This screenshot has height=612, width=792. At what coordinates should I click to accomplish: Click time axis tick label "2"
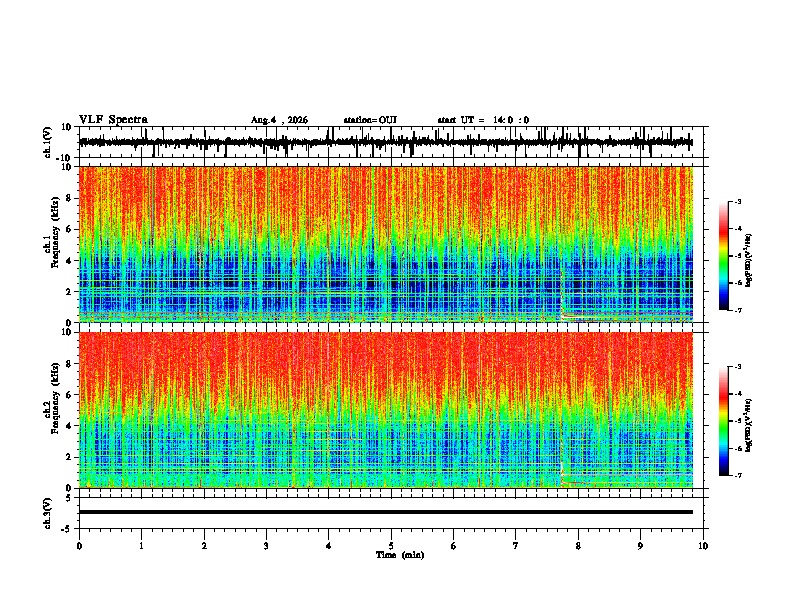(204, 546)
